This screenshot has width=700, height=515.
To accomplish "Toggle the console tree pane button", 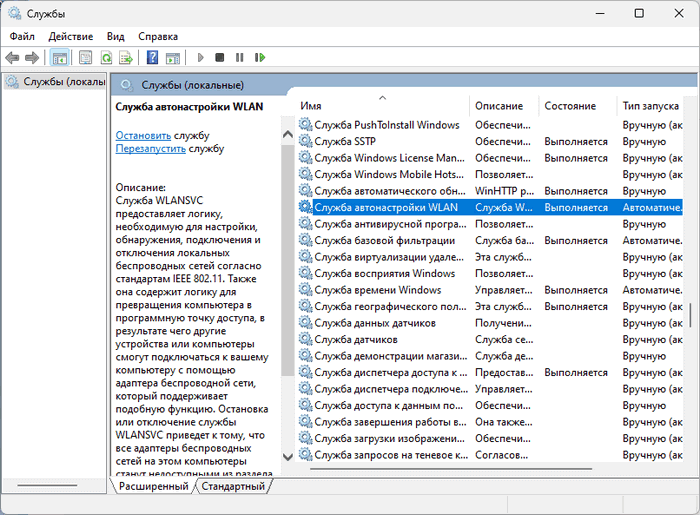I will [60, 58].
